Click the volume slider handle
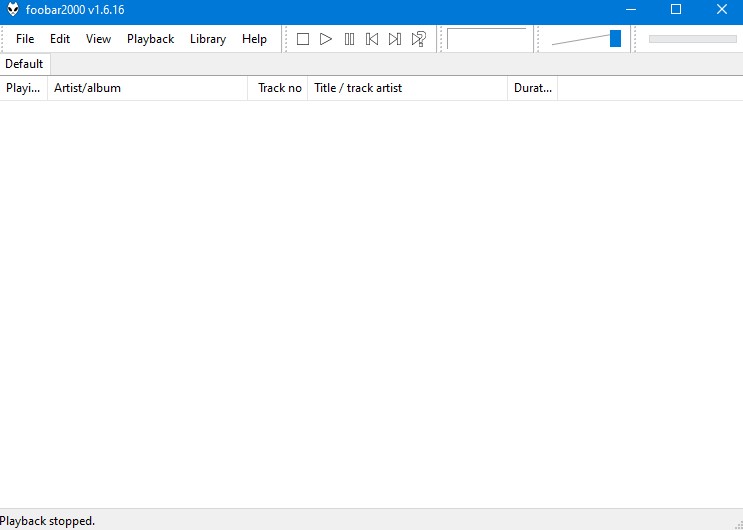Image resolution: width=743 pixels, height=530 pixels. coord(615,39)
